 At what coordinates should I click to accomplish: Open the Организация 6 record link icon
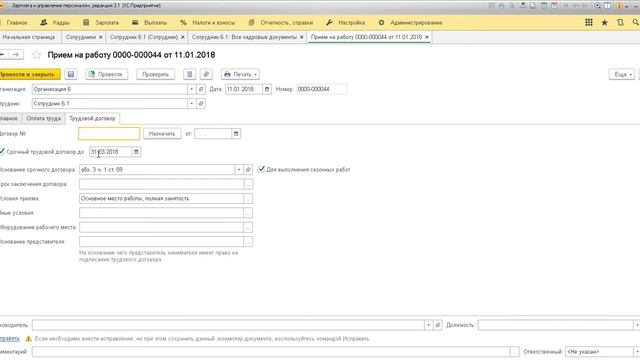click(x=201, y=89)
